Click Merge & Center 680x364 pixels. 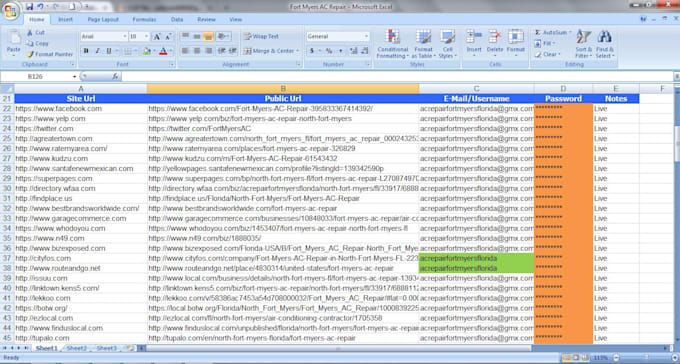(269, 51)
